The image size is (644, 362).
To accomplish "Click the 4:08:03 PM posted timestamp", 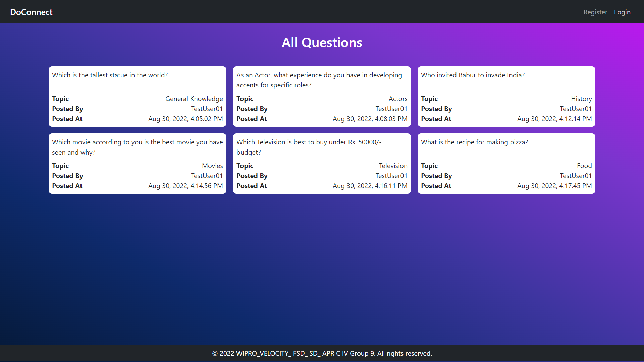I will coord(370,119).
